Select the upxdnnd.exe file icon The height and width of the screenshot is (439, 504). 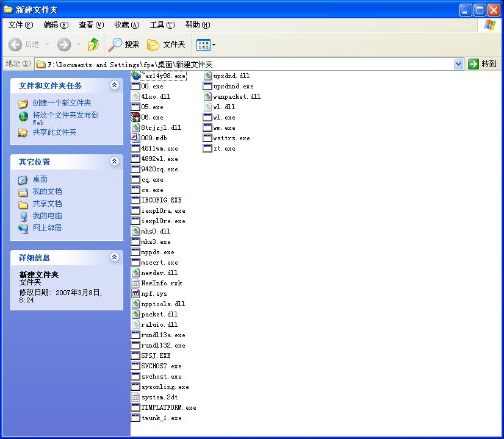(207, 86)
